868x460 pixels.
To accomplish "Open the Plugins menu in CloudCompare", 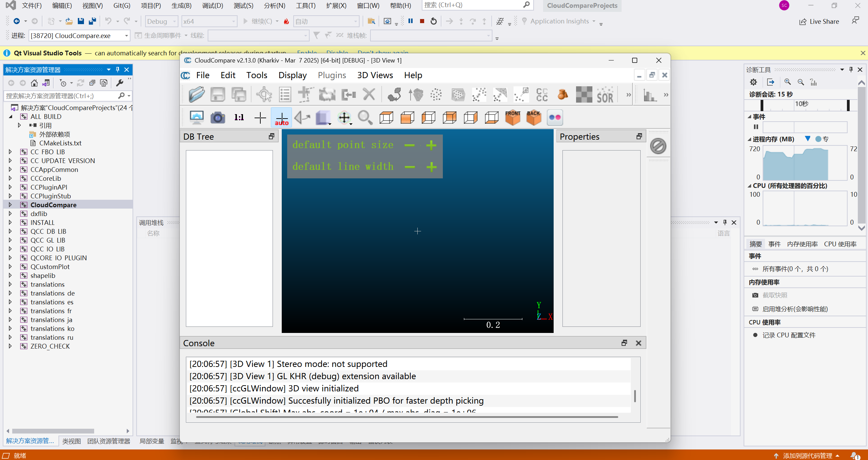I will tap(332, 74).
